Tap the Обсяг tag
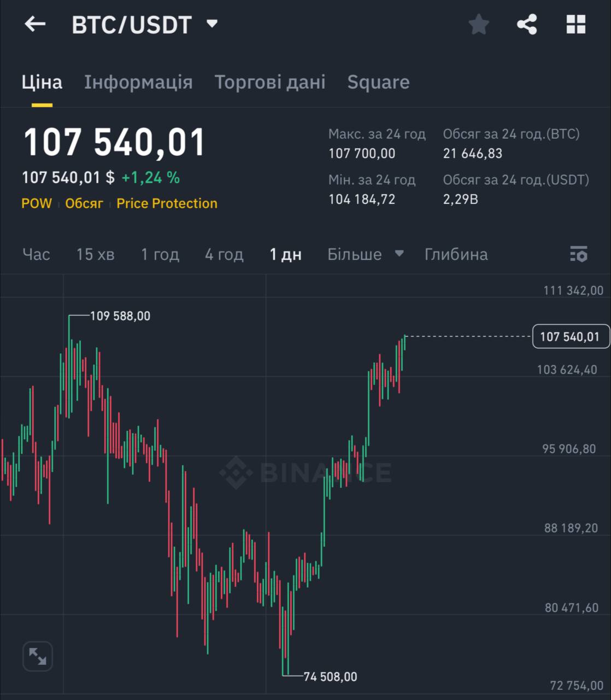The image size is (611, 700). coord(84,203)
